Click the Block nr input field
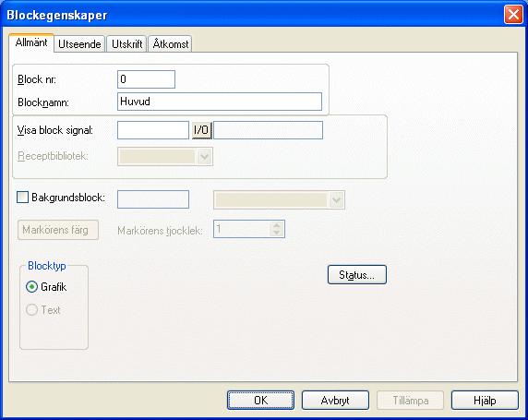 point(146,79)
